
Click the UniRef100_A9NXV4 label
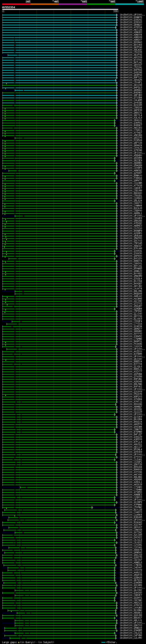[x=131, y=35]
